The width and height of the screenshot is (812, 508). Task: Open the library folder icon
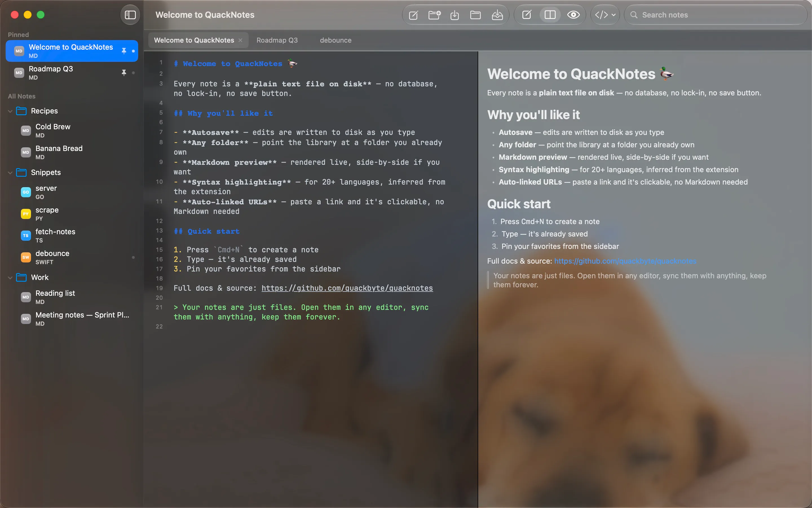click(x=475, y=15)
